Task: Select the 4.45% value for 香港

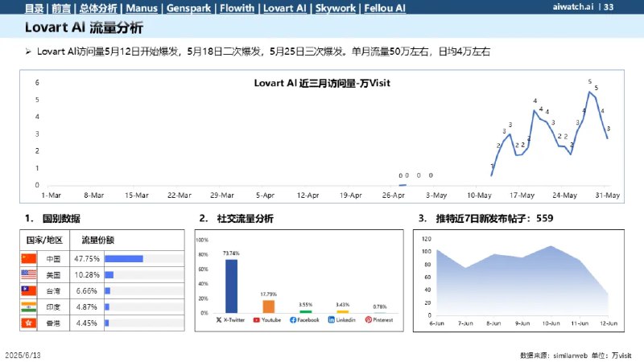Action: (x=87, y=323)
